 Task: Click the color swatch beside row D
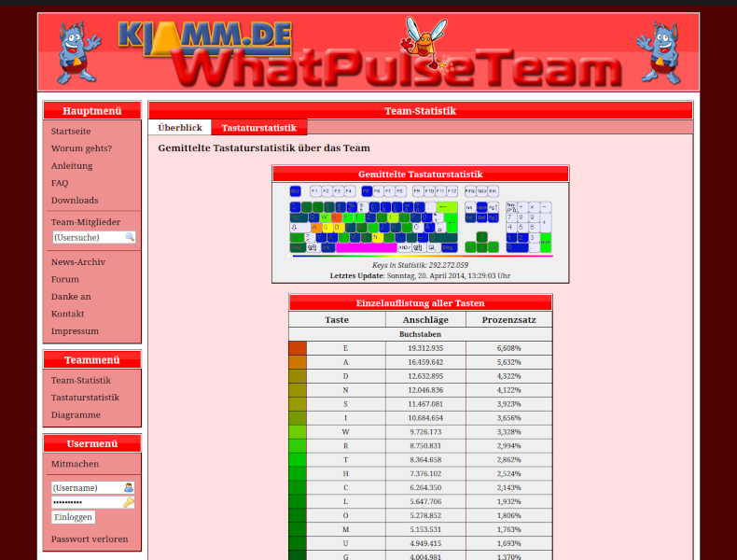pos(298,376)
